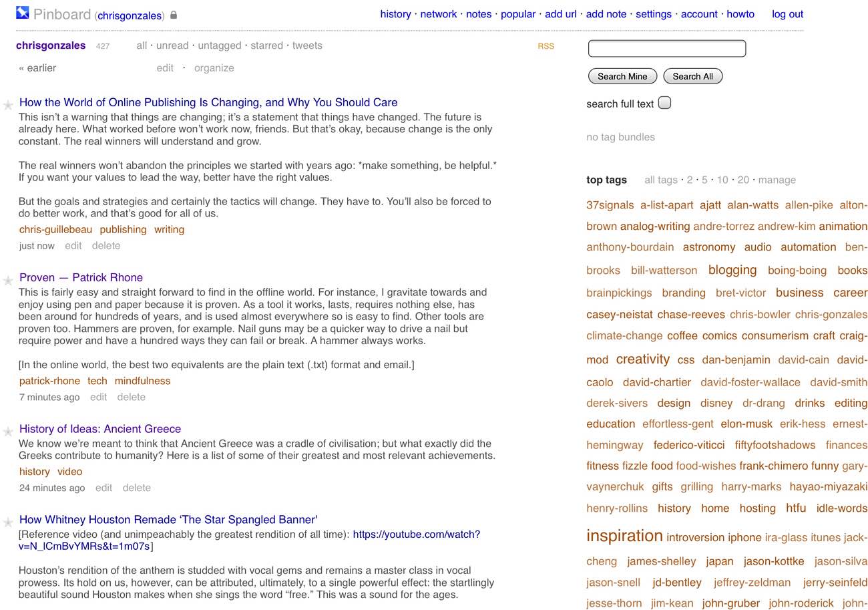Screen dimensions: 868x610
Task: Select the chris-guillebeau tag on first bookmark
Action: click(x=55, y=229)
